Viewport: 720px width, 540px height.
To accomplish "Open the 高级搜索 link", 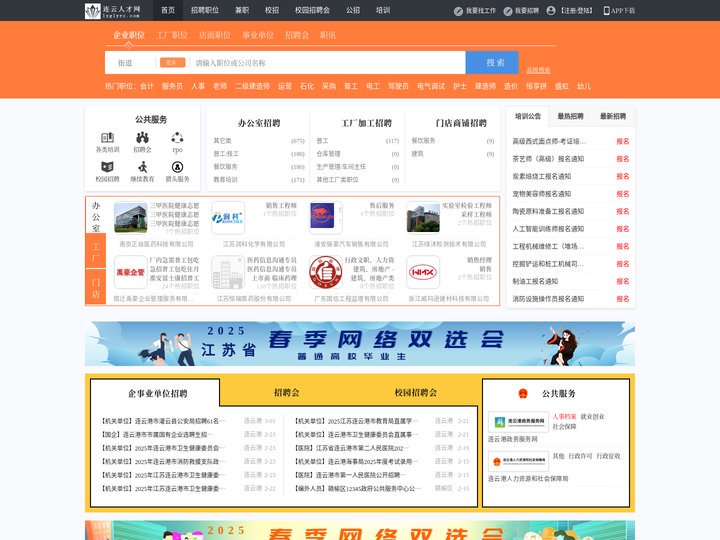I will click(538, 70).
